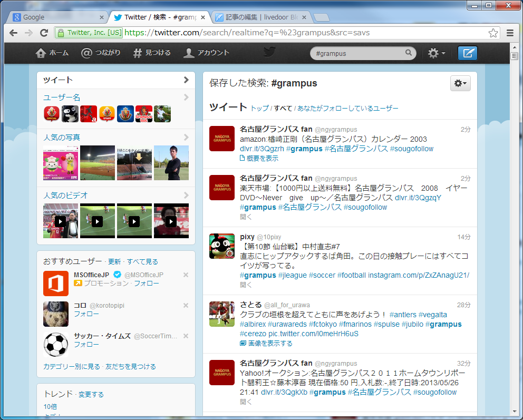
Task: Click browser back arrow
Action: 13,33
